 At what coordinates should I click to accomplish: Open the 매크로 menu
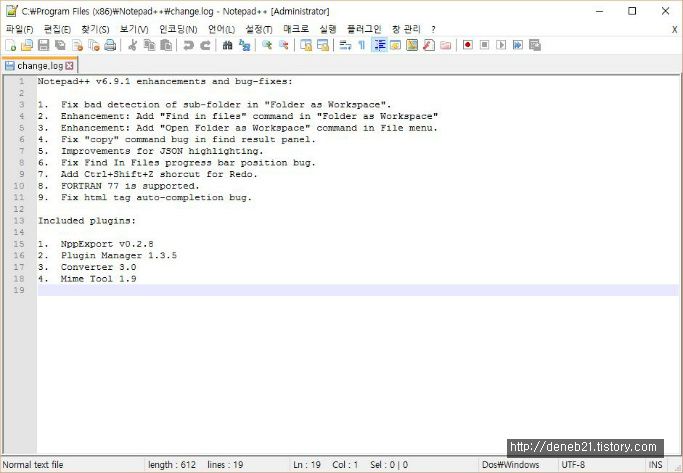pyautogui.click(x=296, y=29)
